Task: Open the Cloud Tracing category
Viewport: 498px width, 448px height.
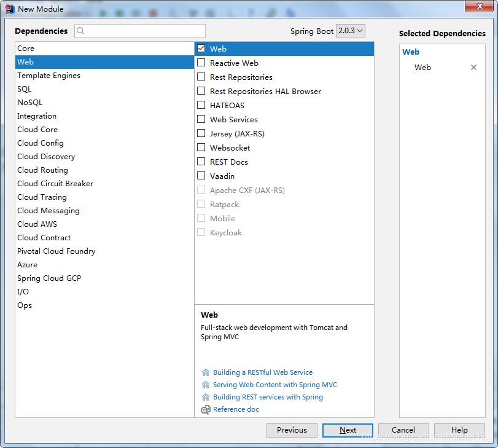Action: (x=104, y=197)
